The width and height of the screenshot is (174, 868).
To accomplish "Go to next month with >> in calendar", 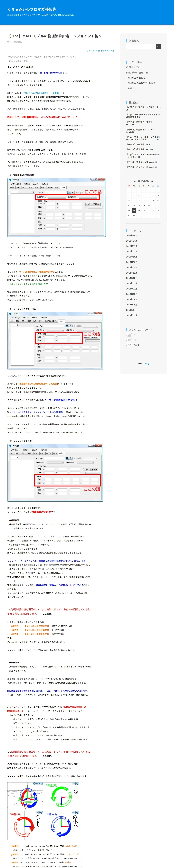I will 152,181.
